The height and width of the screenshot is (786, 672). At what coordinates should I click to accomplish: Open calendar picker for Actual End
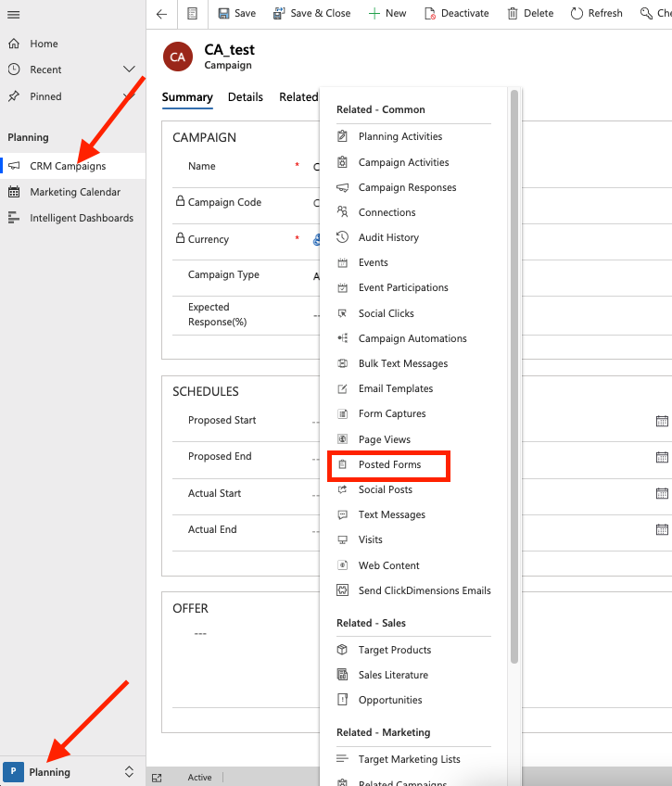(x=662, y=529)
